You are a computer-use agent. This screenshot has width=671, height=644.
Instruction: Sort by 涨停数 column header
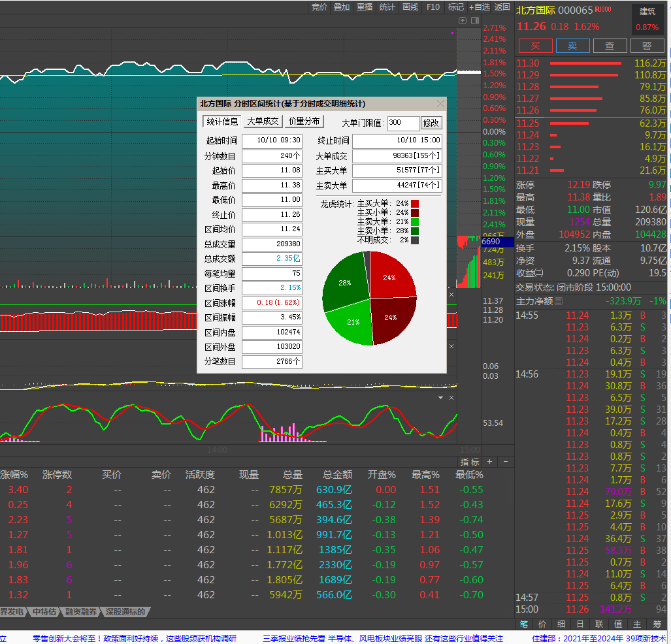[x=57, y=475]
